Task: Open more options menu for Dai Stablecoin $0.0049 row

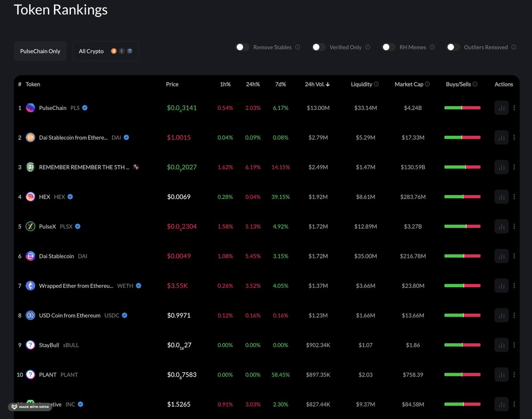Action: (x=514, y=256)
